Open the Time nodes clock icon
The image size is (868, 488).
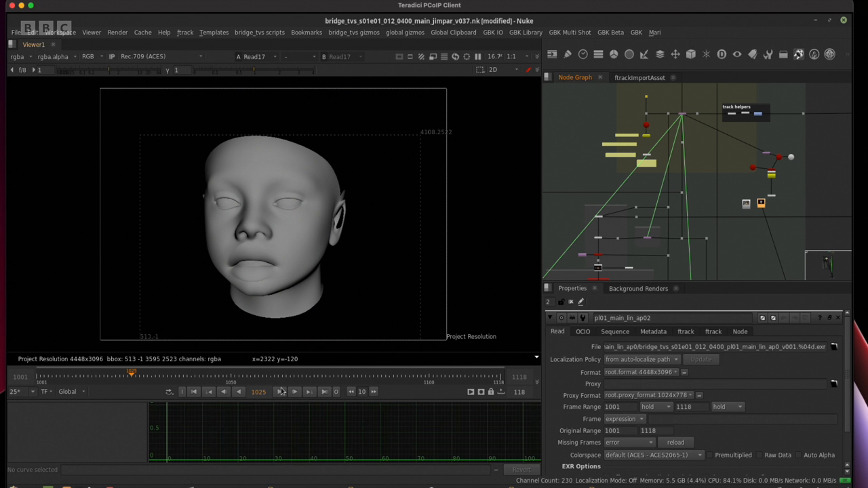click(583, 54)
